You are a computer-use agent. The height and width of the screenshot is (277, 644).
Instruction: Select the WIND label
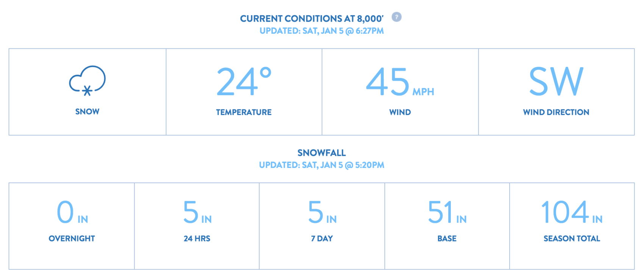click(x=400, y=112)
